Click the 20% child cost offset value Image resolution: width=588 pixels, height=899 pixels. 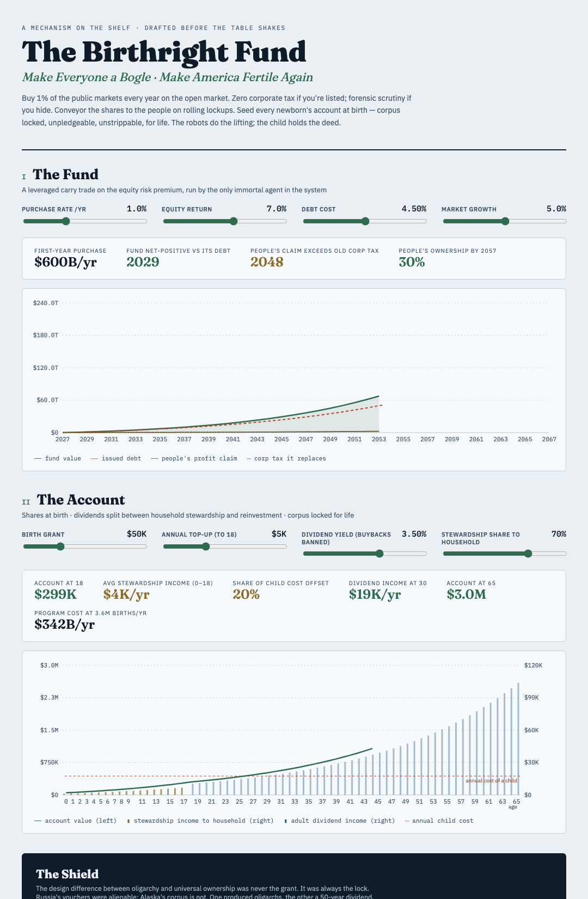pyautogui.click(x=246, y=594)
